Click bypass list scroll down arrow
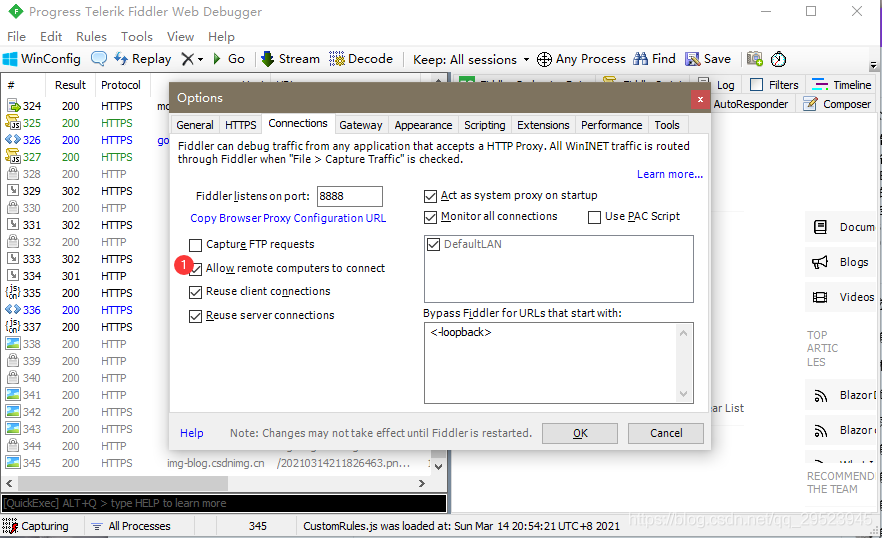882x538 pixels. coord(683,394)
